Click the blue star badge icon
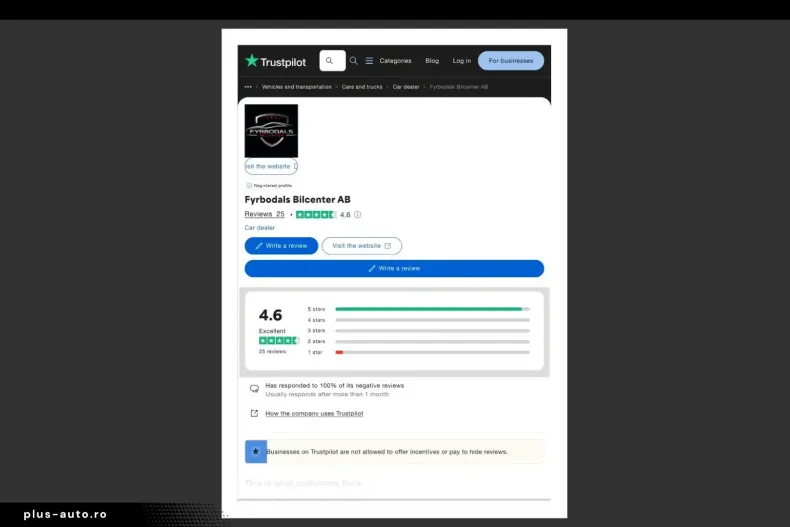790x527 pixels. click(x=255, y=452)
